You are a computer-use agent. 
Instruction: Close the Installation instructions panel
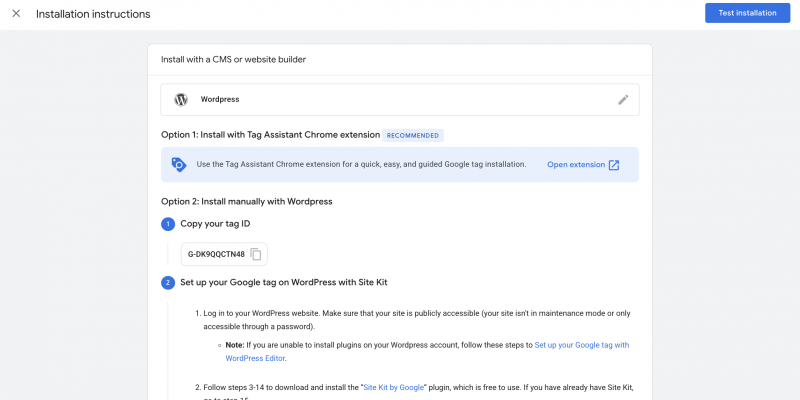click(x=16, y=14)
